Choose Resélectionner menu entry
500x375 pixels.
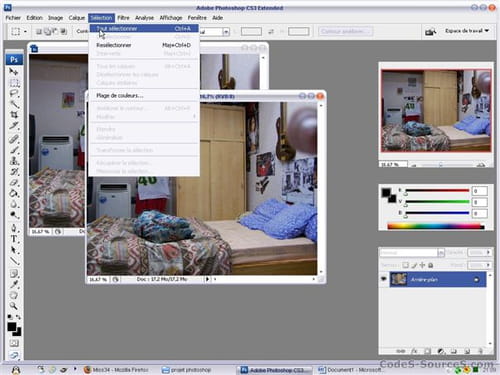pyautogui.click(x=144, y=45)
